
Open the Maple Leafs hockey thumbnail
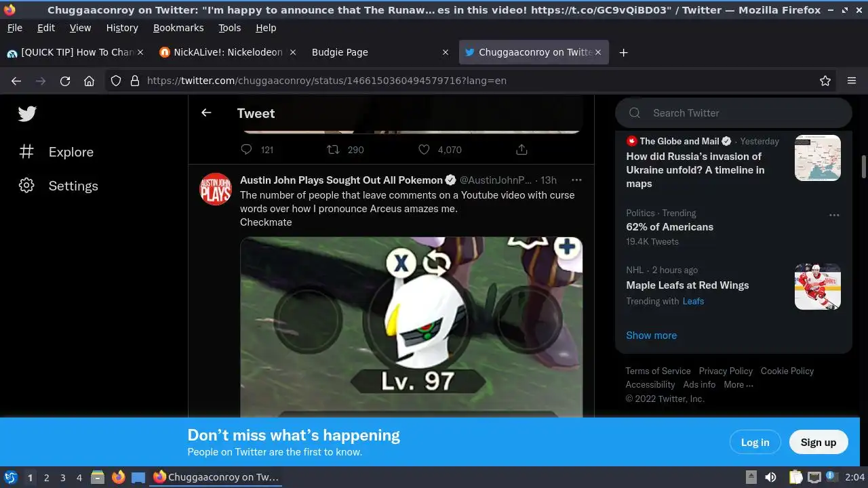818,287
